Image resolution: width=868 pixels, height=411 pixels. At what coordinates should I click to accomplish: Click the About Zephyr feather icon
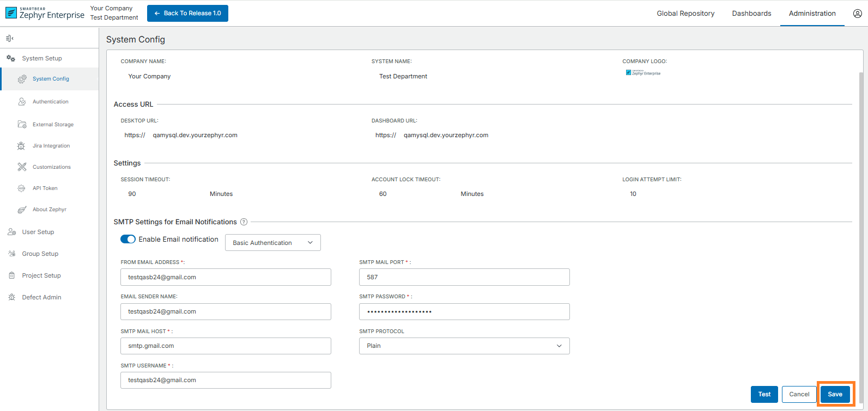click(22, 210)
